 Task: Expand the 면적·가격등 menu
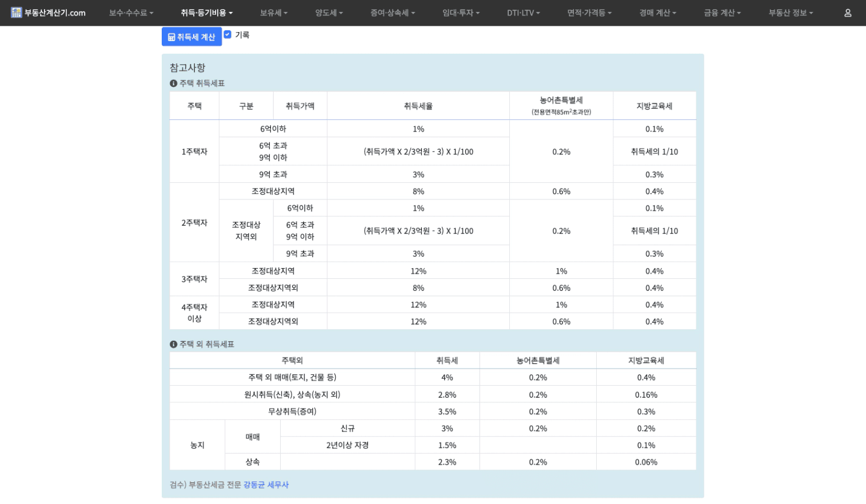pyautogui.click(x=589, y=13)
